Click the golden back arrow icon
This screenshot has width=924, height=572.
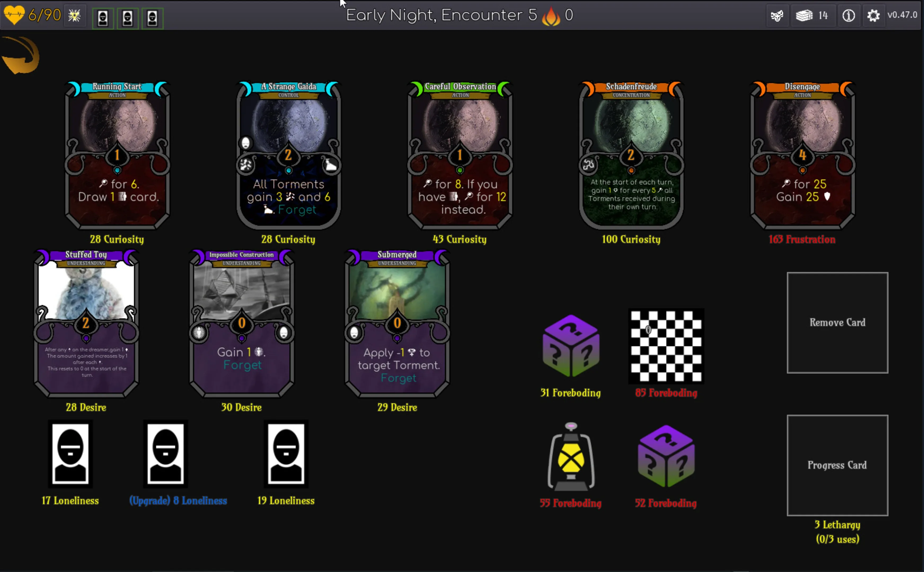click(21, 55)
